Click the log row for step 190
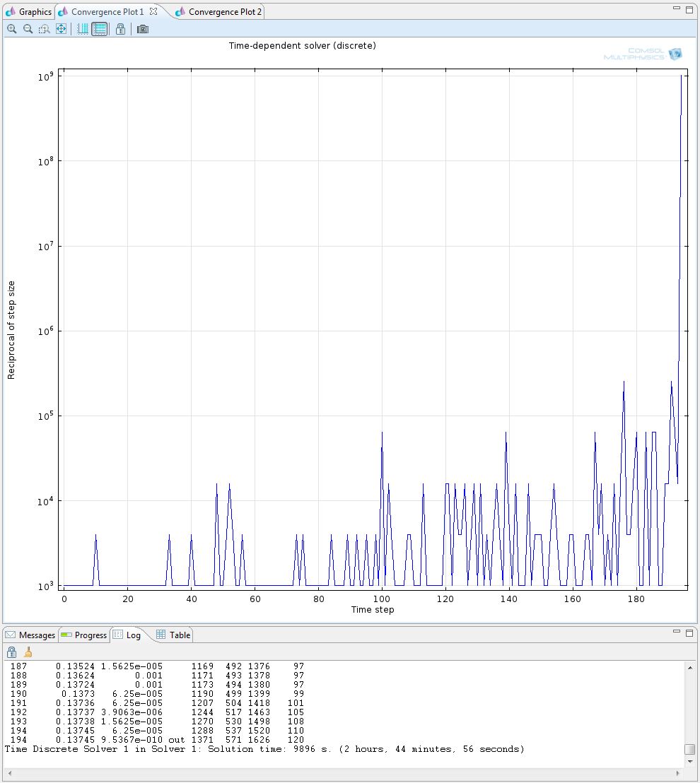700x783 pixels. (157, 694)
